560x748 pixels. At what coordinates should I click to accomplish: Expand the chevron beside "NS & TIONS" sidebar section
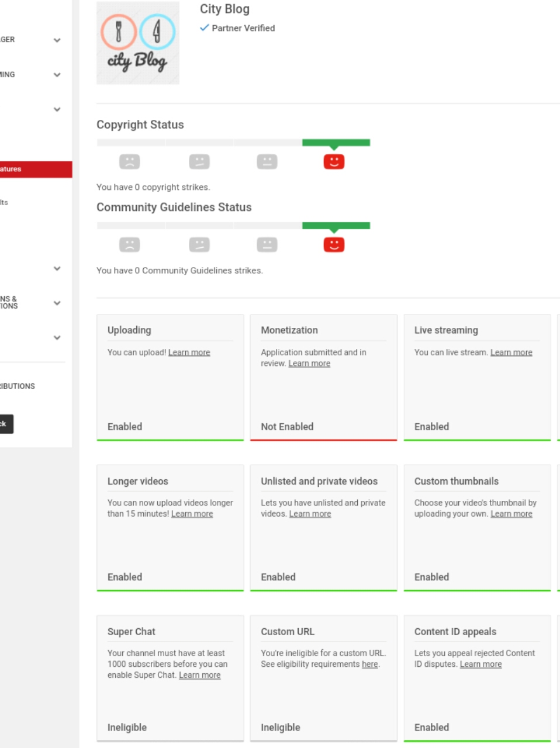click(57, 303)
